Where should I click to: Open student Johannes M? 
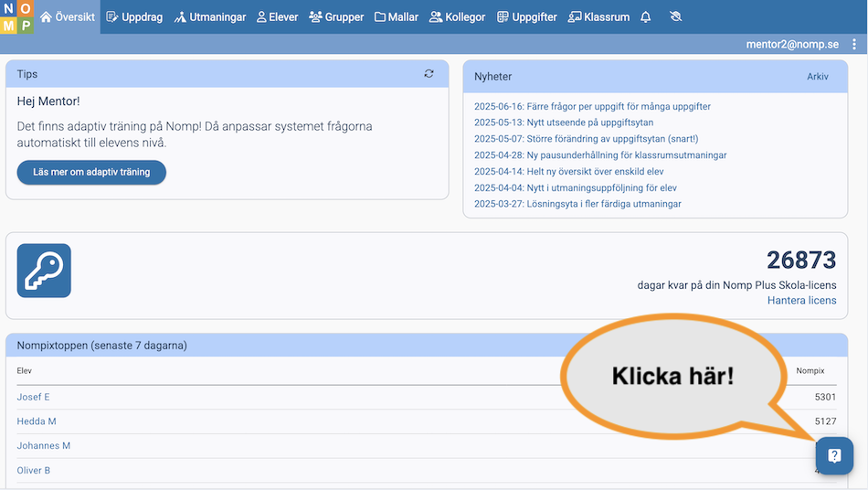point(43,446)
